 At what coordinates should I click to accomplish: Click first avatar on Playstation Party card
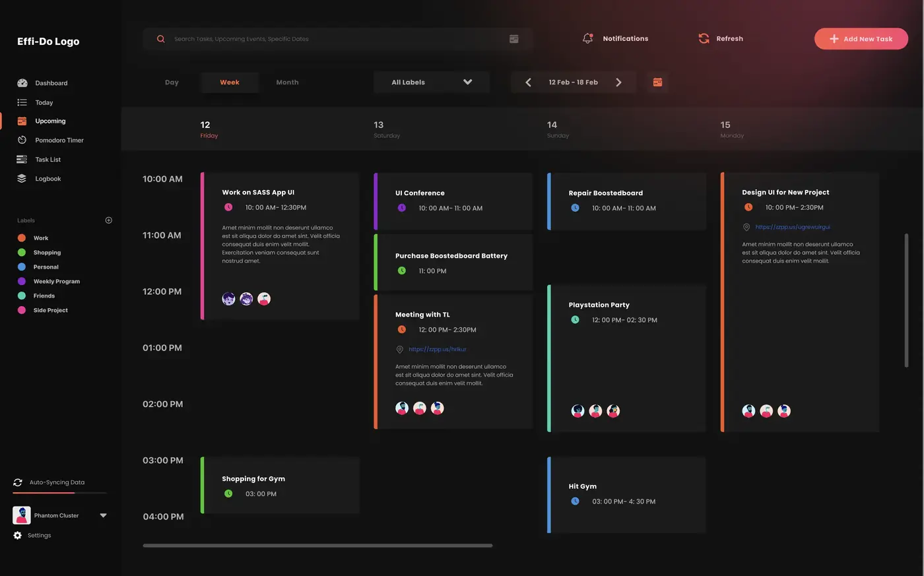click(577, 411)
